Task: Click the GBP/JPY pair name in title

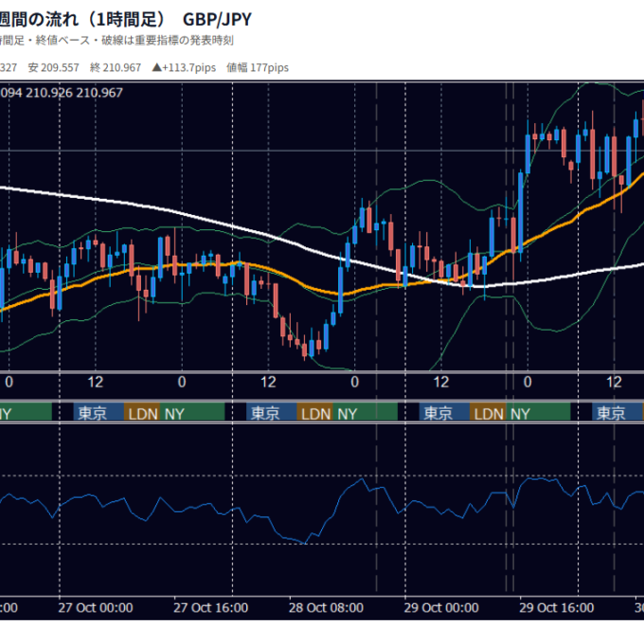Action: pos(217,19)
